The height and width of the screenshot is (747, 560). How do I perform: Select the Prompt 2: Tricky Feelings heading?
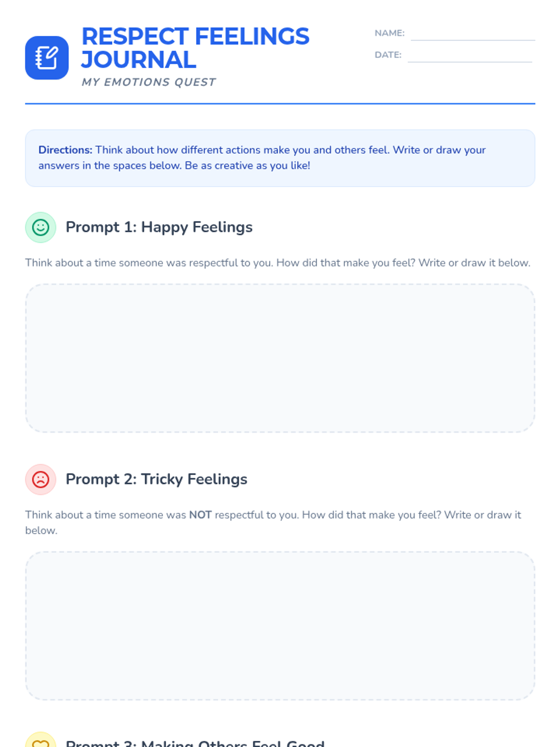point(156,479)
